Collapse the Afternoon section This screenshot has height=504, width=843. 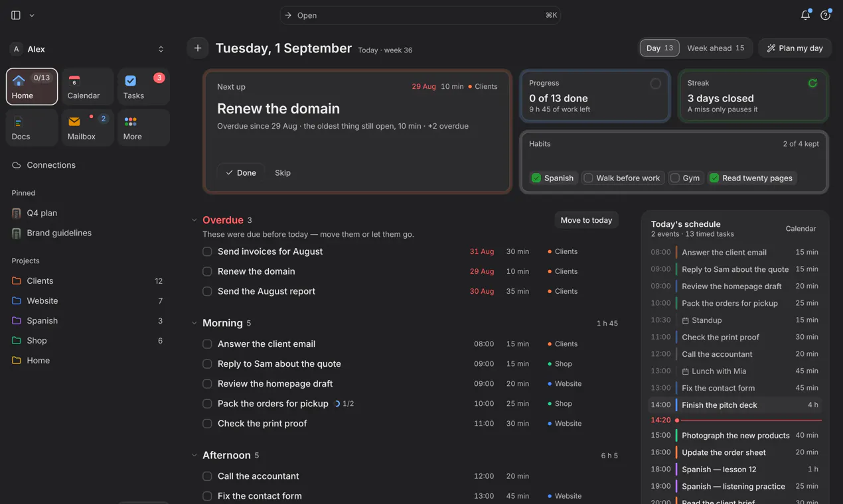pyautogui.click(x=194, y=456)
